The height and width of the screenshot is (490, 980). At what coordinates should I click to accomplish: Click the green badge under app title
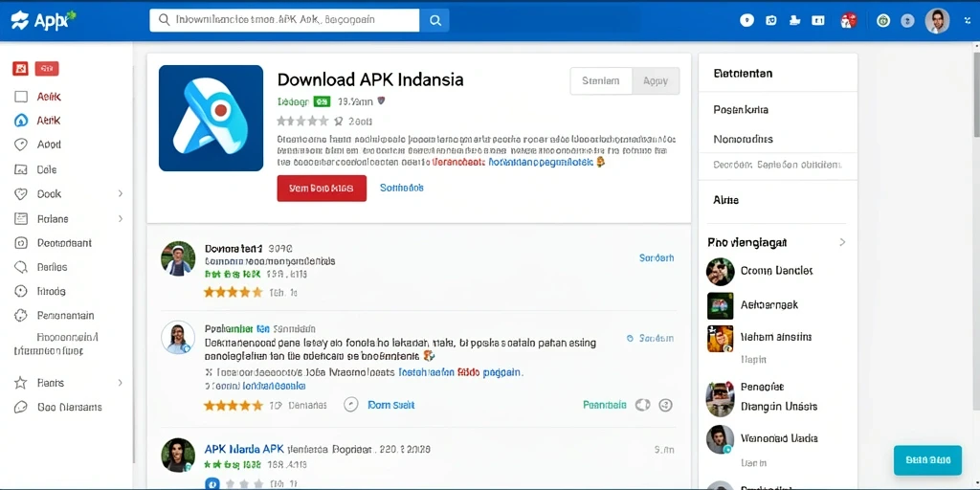[x=322, y=100]
